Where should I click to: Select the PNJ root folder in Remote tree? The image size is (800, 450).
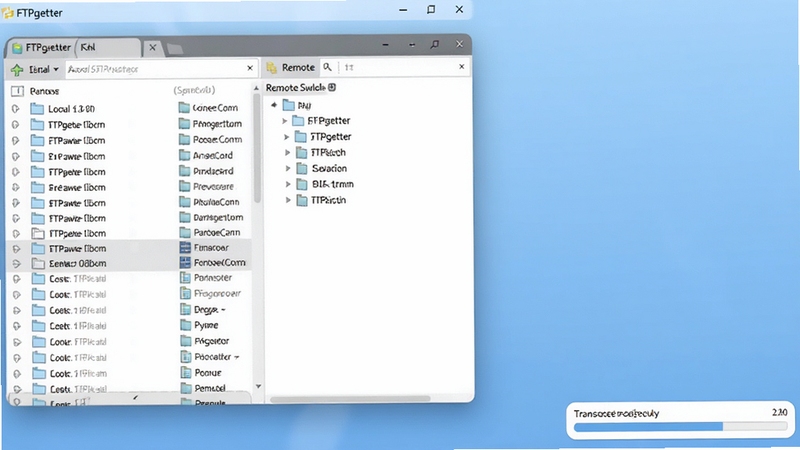point(298,106)
